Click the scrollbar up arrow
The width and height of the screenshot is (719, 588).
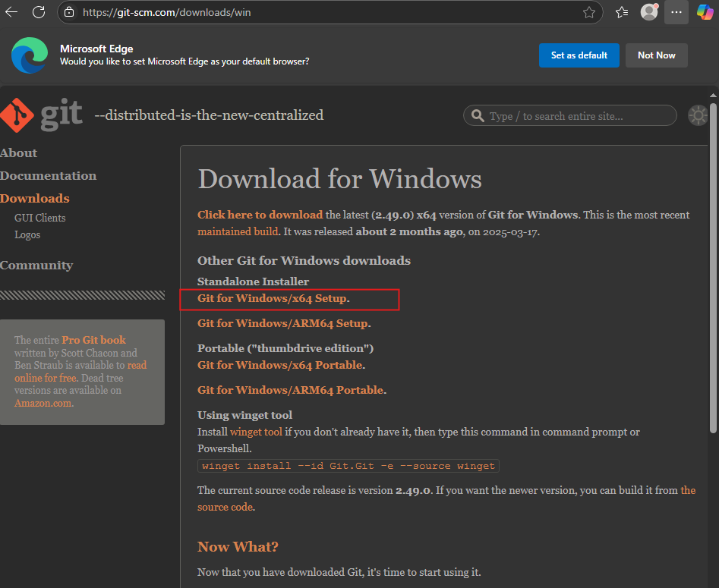click(713, 96)
